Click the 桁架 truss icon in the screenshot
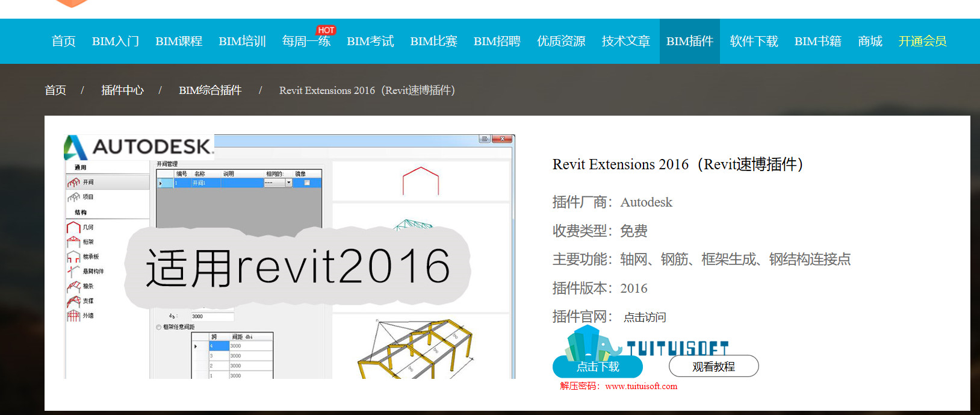 tap(73, 242)
